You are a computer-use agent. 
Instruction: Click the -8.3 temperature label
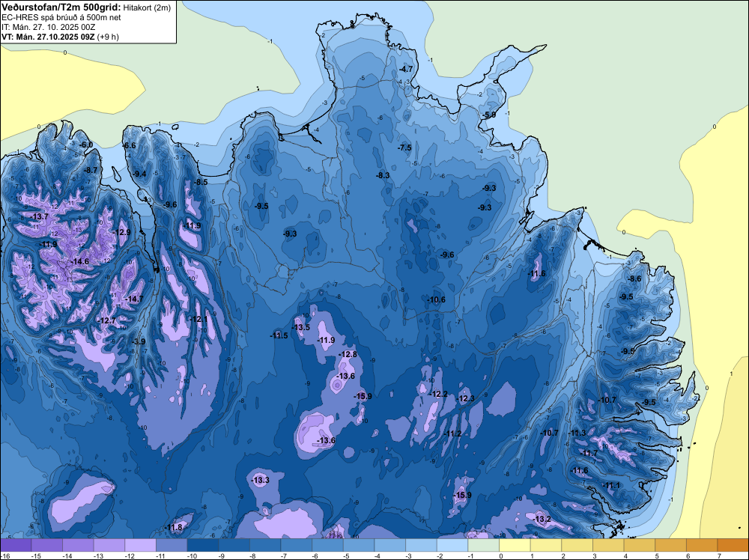click(383, 175)
